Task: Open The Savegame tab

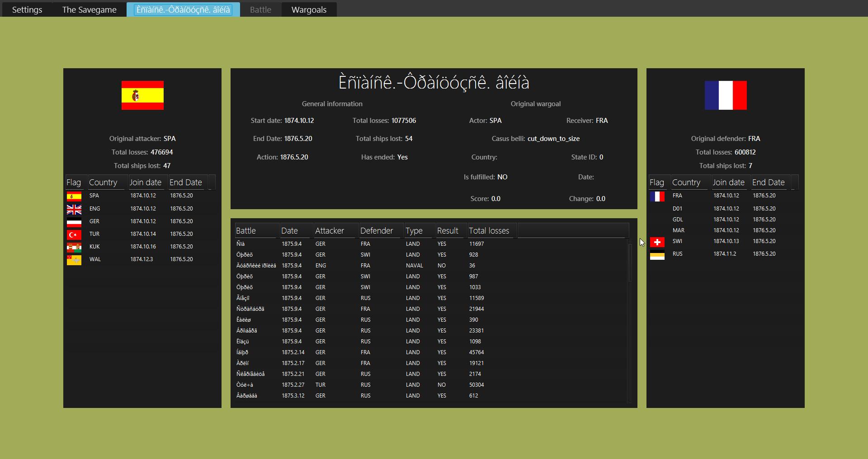Action: [x=89, y=9]
